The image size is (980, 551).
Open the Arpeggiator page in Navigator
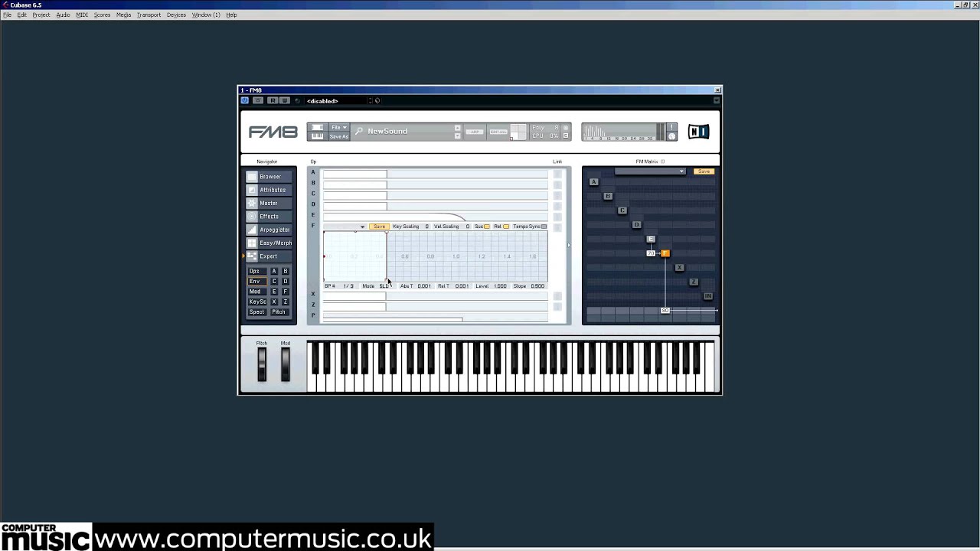269,230
